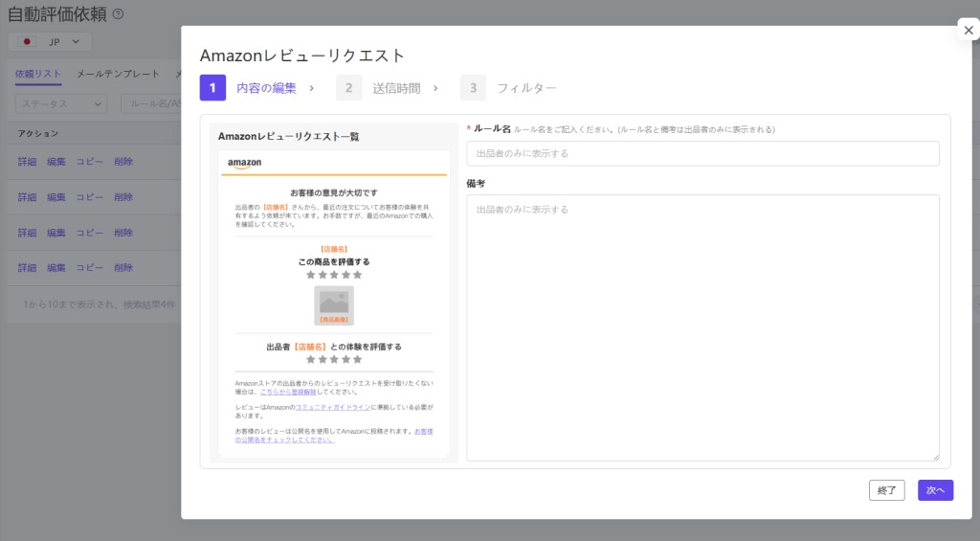The image size is (980, 541).
Task: Focus the ルール名 input field
Action: pos(702,153)
